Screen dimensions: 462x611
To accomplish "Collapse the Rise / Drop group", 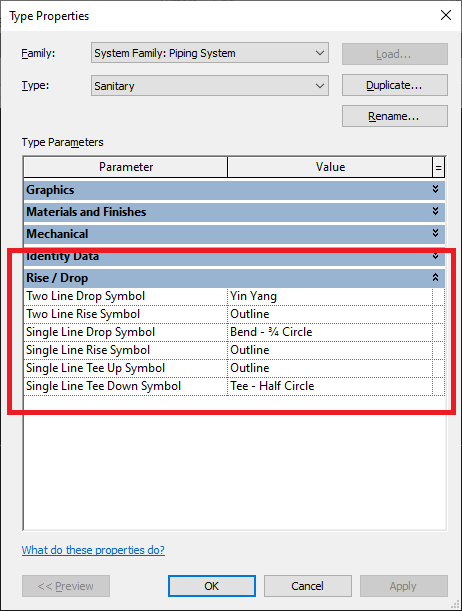I will click(435, 277).
